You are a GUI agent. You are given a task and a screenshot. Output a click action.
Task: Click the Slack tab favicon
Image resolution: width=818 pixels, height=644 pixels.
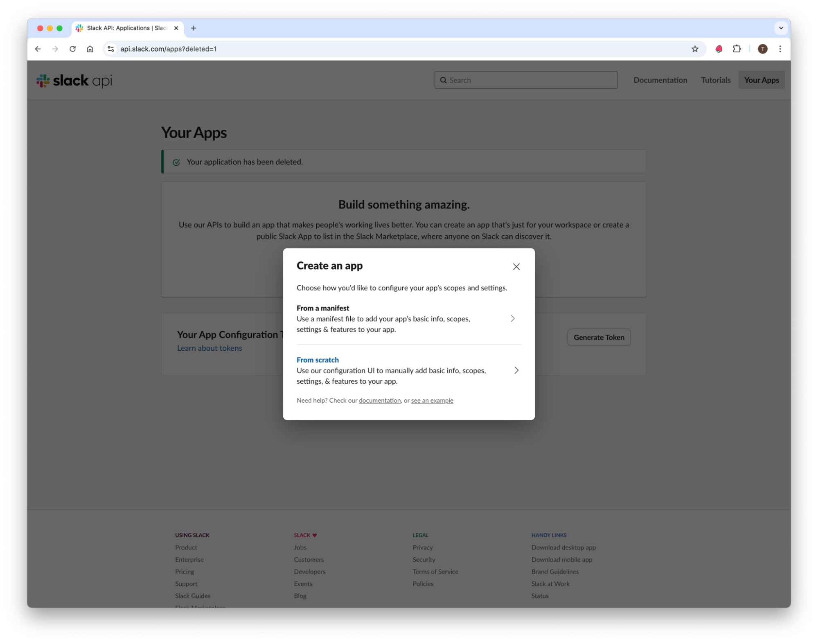79,28
